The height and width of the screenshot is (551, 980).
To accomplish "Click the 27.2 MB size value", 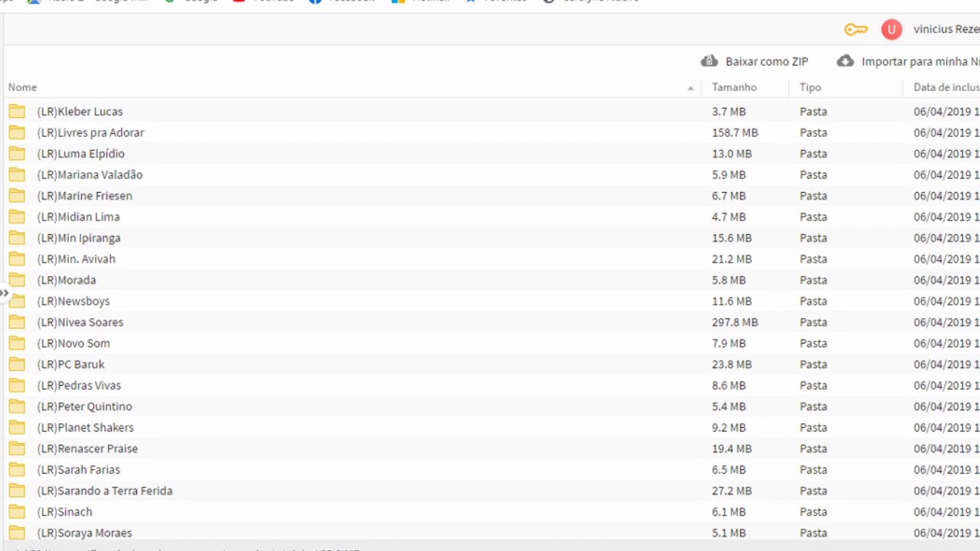I will (732, 491).
